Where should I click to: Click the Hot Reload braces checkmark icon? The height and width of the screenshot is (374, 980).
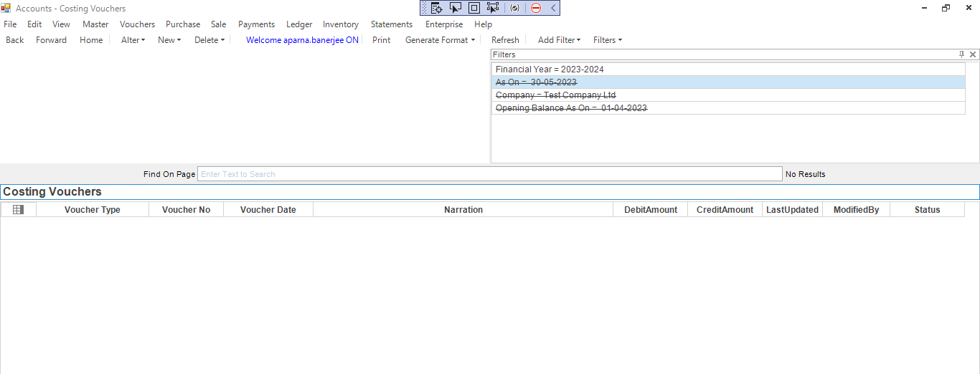pyautogui.click(x=514, y=8)
